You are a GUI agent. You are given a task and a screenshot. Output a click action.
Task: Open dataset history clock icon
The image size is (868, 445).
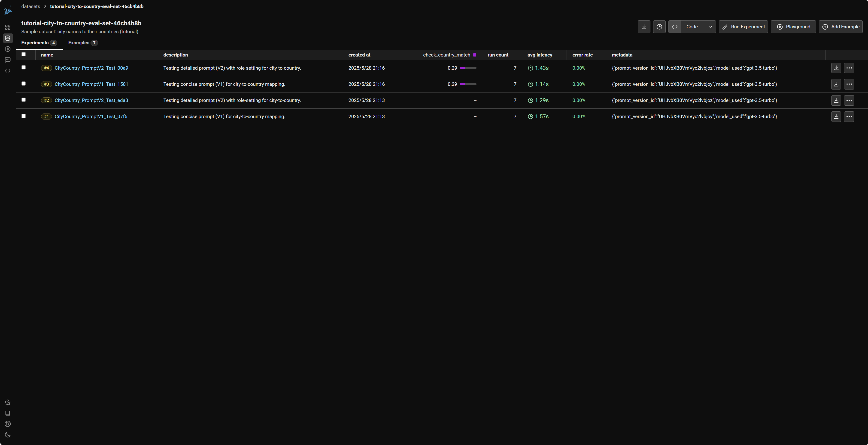[x=659, y=27]
